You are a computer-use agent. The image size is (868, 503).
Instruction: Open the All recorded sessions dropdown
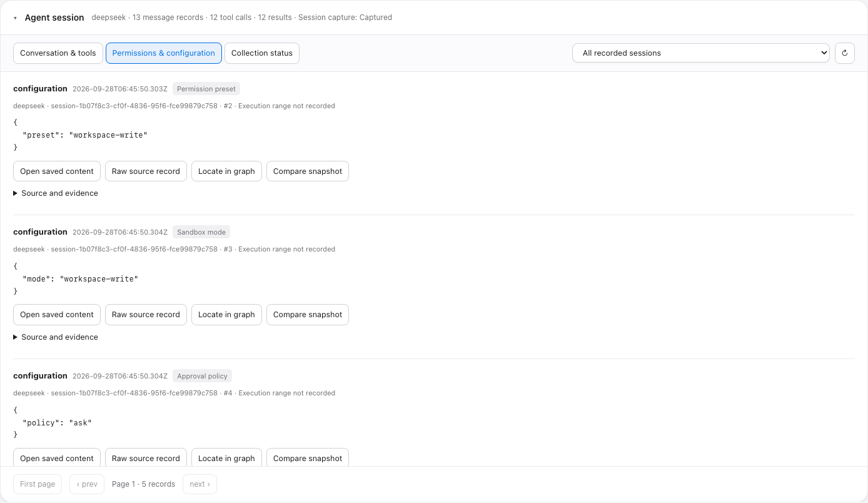coord(701,53)
